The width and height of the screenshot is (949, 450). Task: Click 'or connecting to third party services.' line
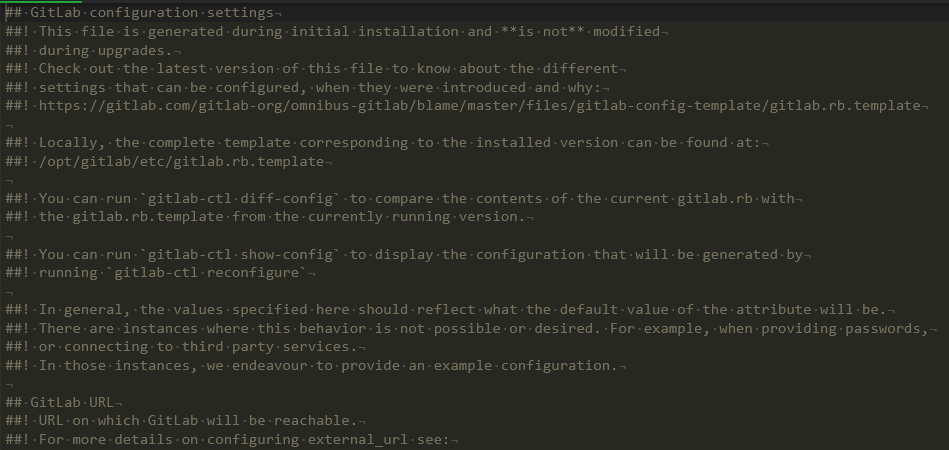point(197,347)
